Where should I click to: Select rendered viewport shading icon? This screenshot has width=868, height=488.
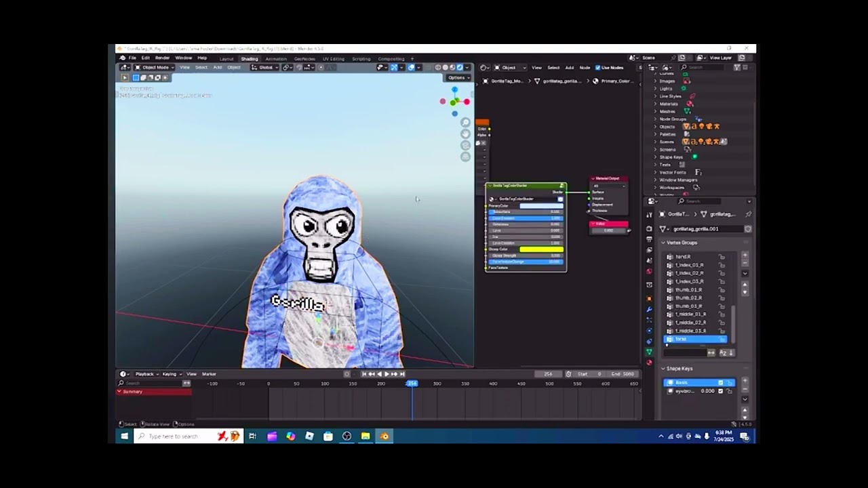coord(460,67)
